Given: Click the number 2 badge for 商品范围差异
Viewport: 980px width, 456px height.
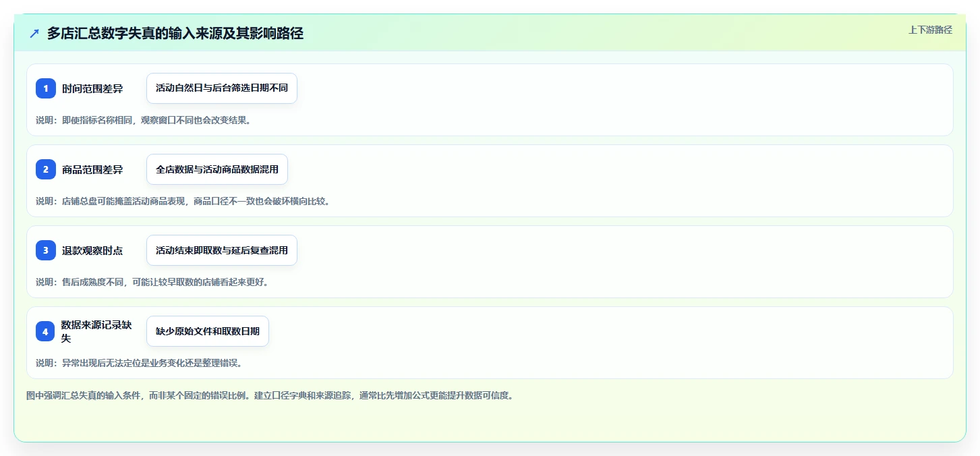Looking at the screenshot, I should (x=46, y=169).
